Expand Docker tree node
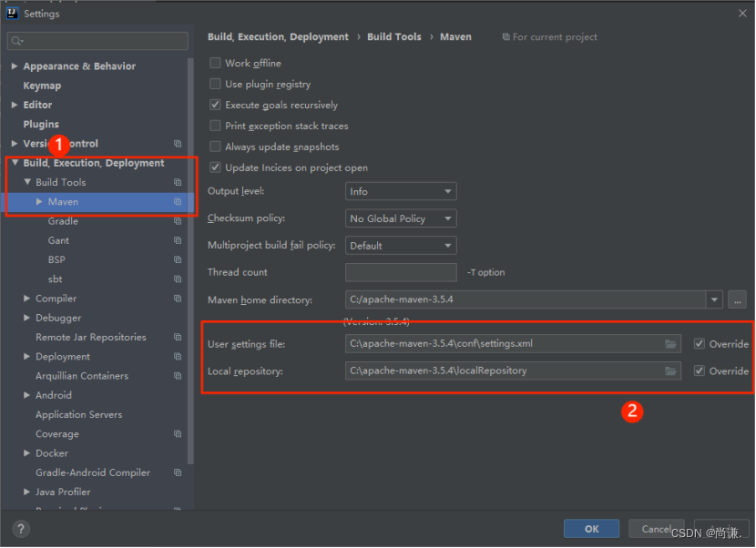 click(27, 453)
